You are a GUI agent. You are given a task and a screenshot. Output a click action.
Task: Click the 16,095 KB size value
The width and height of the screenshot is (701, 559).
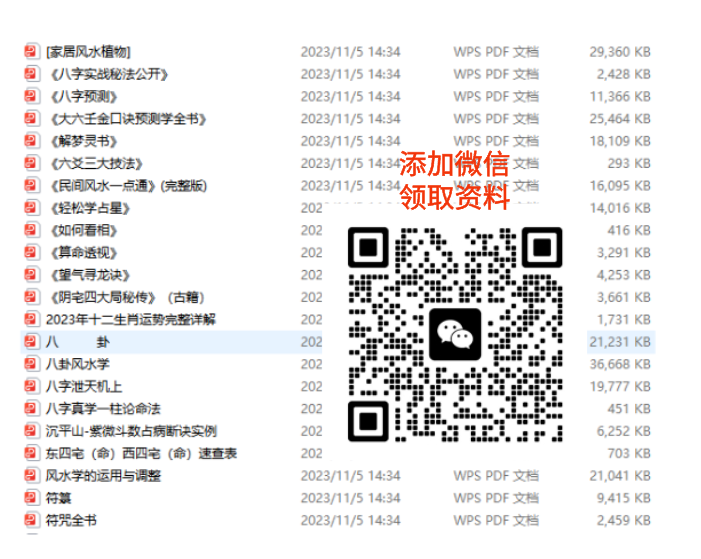point(620,186)
